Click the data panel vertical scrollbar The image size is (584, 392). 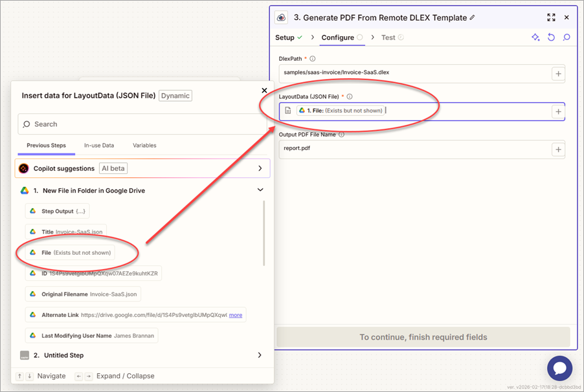pyautogui.click(x=264, y=233)
